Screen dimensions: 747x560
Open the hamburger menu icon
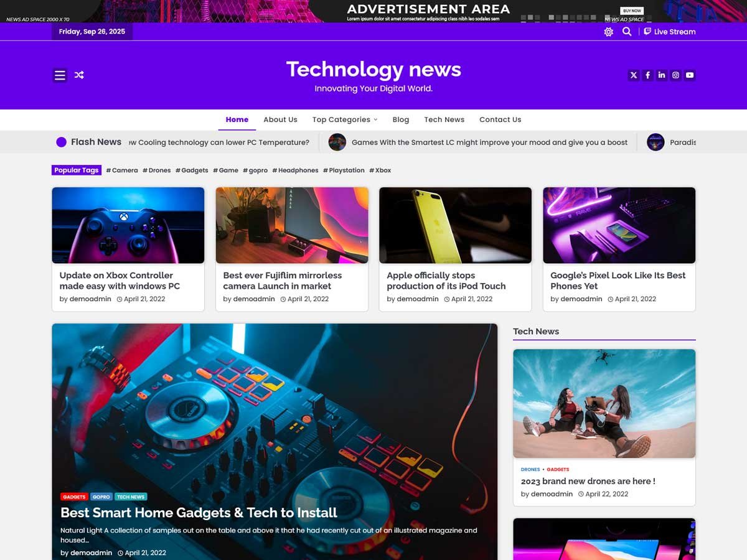click(60, 75)
